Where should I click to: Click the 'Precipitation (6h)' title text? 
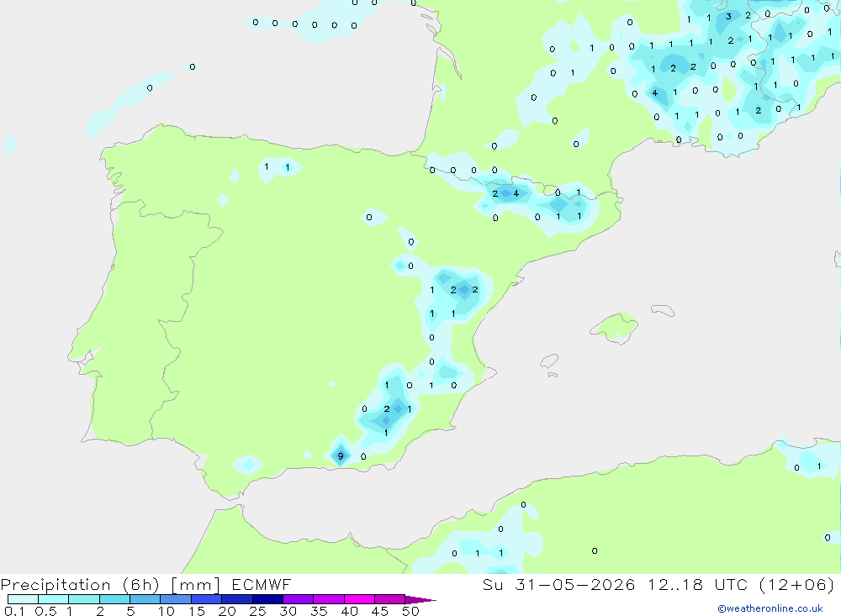(x=80, y=585)
